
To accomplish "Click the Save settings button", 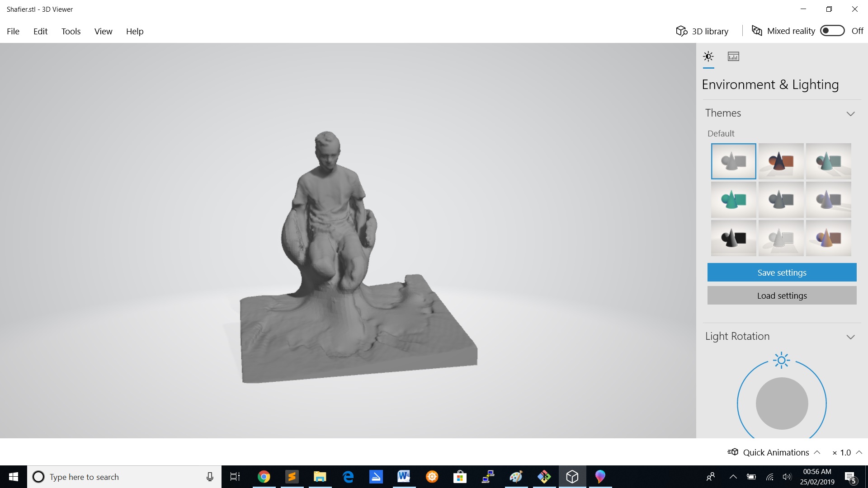I will coord(782,272).
